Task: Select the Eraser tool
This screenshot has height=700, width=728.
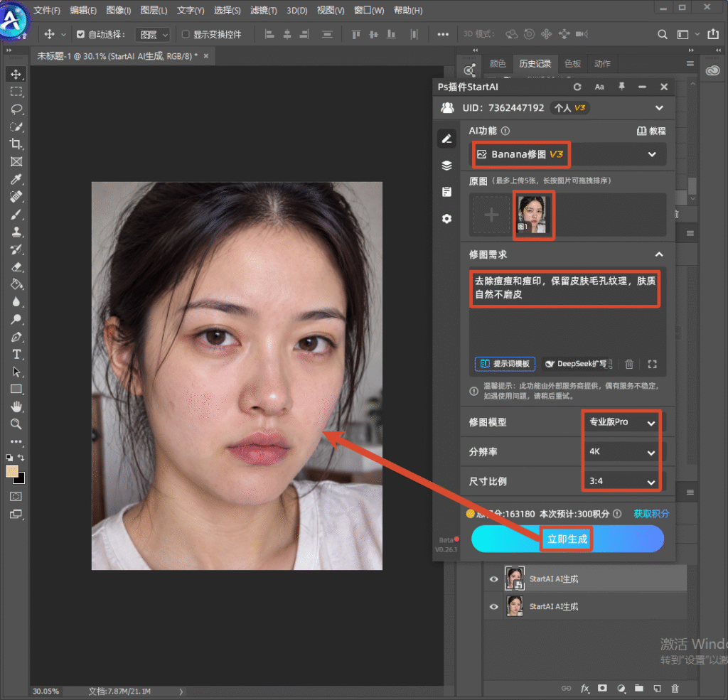Action: (16, 267)
